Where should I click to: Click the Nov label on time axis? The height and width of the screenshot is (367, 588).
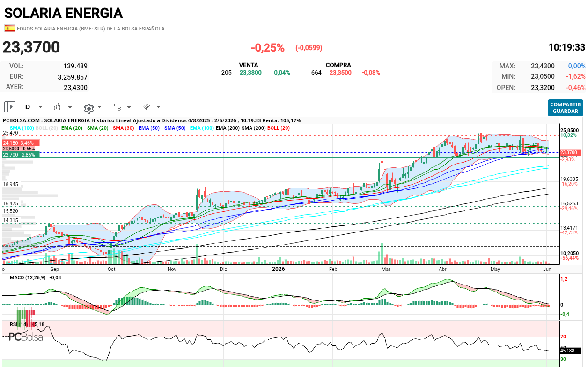[x=172, y=270]
